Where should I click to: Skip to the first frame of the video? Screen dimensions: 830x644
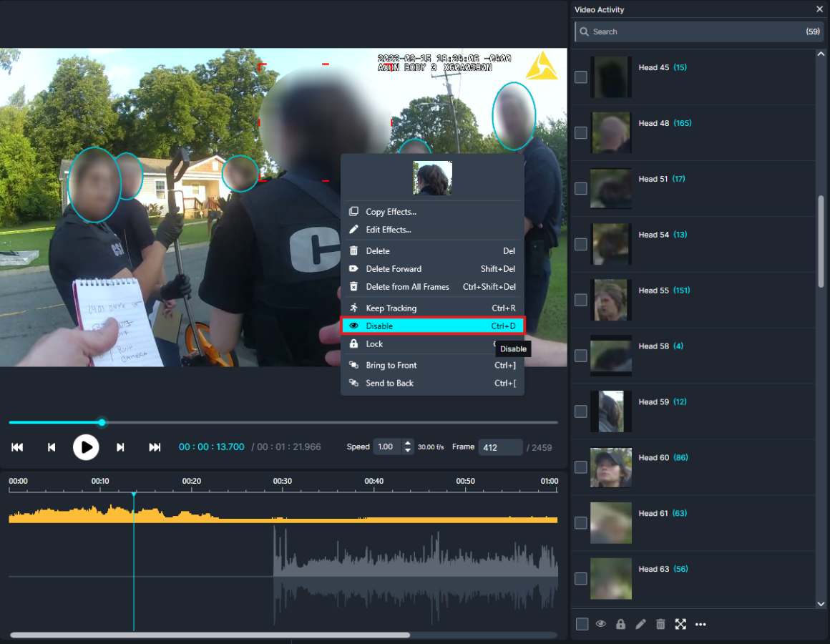point(17,447)
